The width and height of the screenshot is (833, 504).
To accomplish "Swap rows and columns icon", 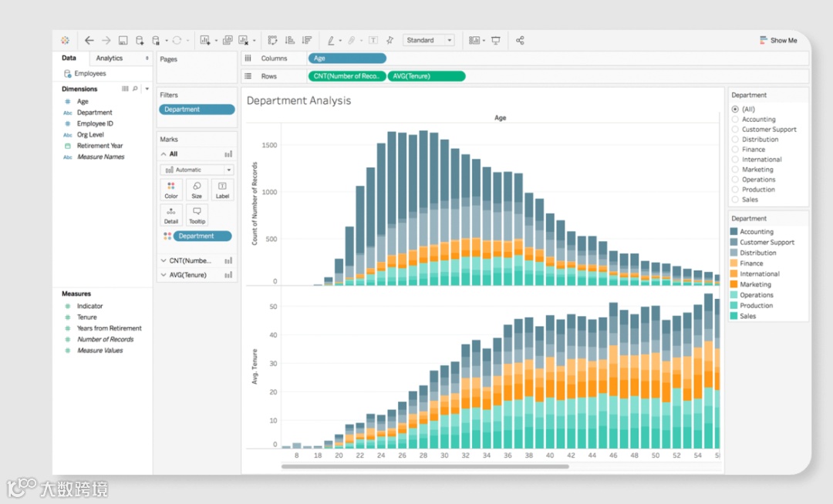I will point(272,40).
